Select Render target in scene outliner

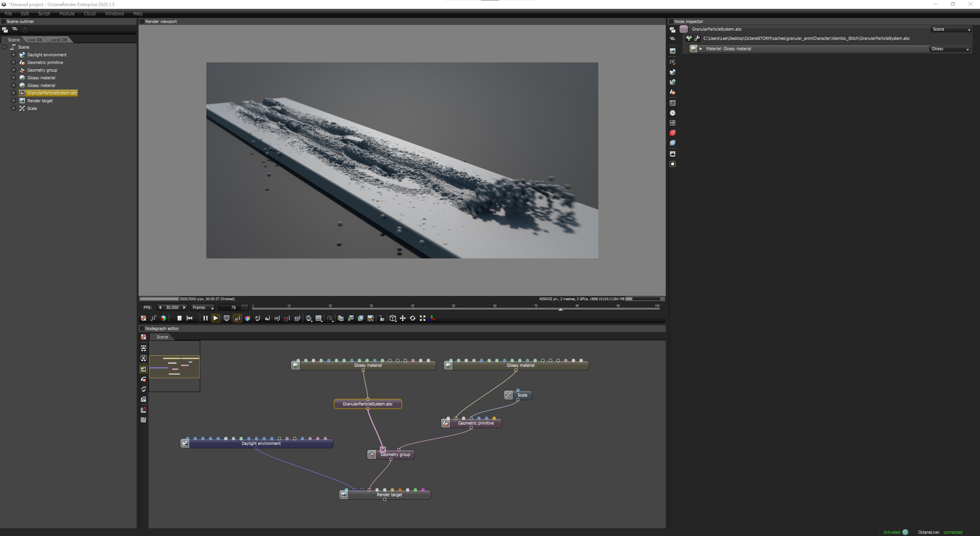pyautogui.click(x=40, y=101)
